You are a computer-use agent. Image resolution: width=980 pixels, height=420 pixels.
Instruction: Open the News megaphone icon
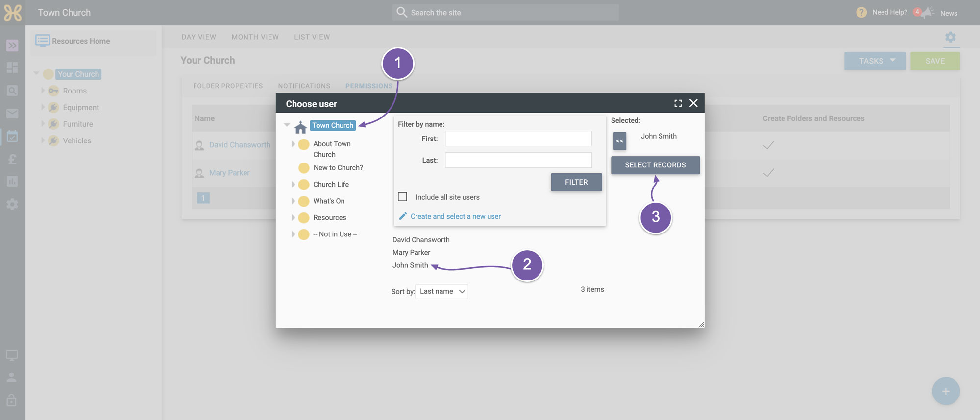[x=927, y=13]
